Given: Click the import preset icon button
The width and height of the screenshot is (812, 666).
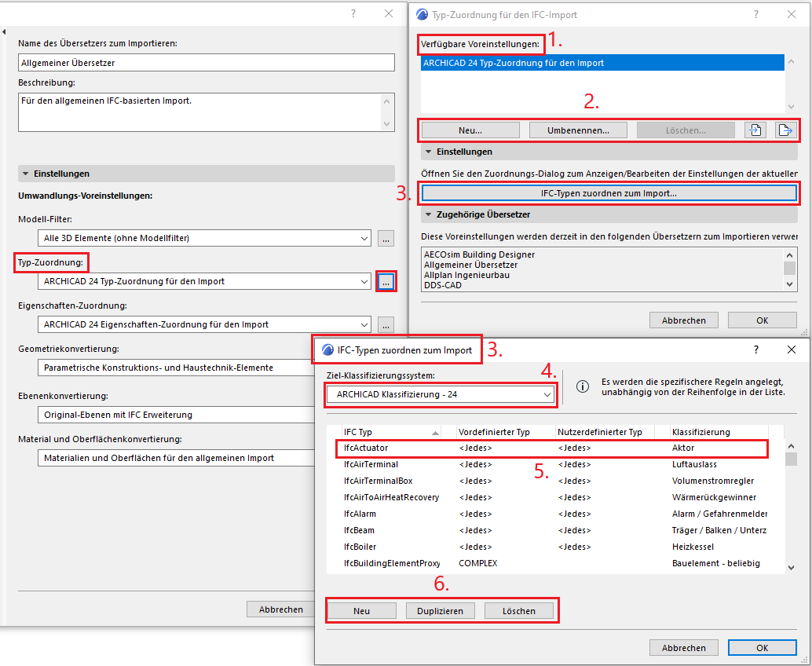Looking at the screenshot, I should [755, 130].
